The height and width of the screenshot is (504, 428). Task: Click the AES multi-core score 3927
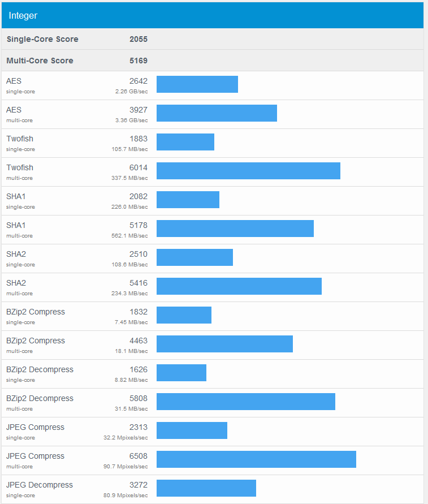pyautogui.click(x=138, y=110)
